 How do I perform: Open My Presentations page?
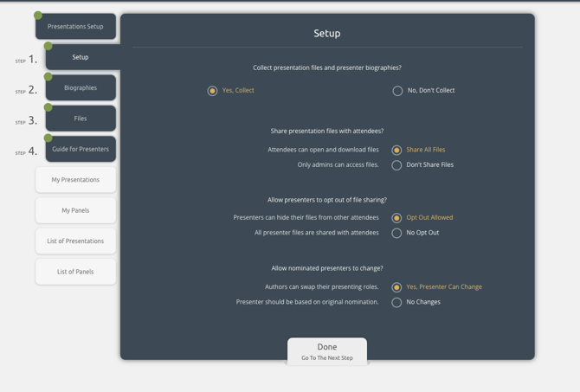coord(75,180)
